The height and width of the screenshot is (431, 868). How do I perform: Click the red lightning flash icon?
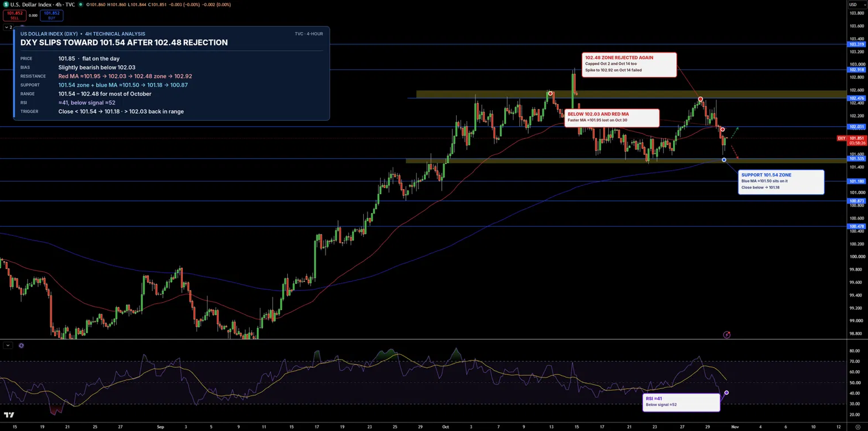click(x=727, y=335)
